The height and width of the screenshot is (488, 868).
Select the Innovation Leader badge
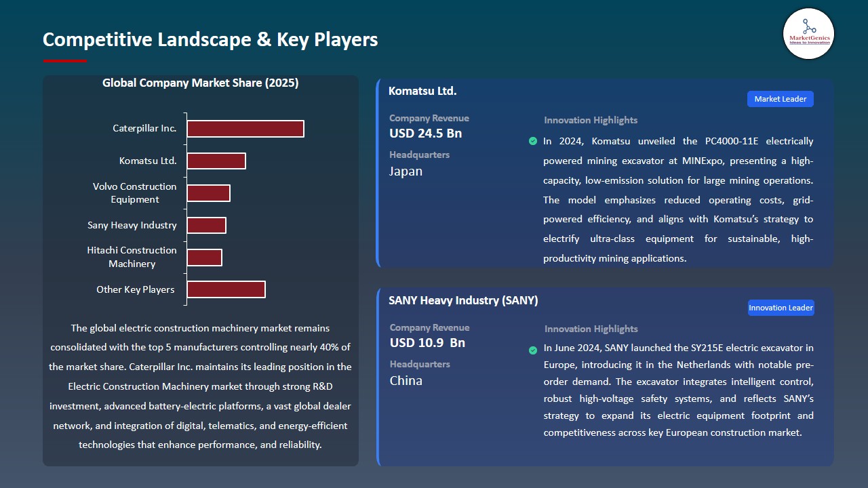[x=780, y=308]
